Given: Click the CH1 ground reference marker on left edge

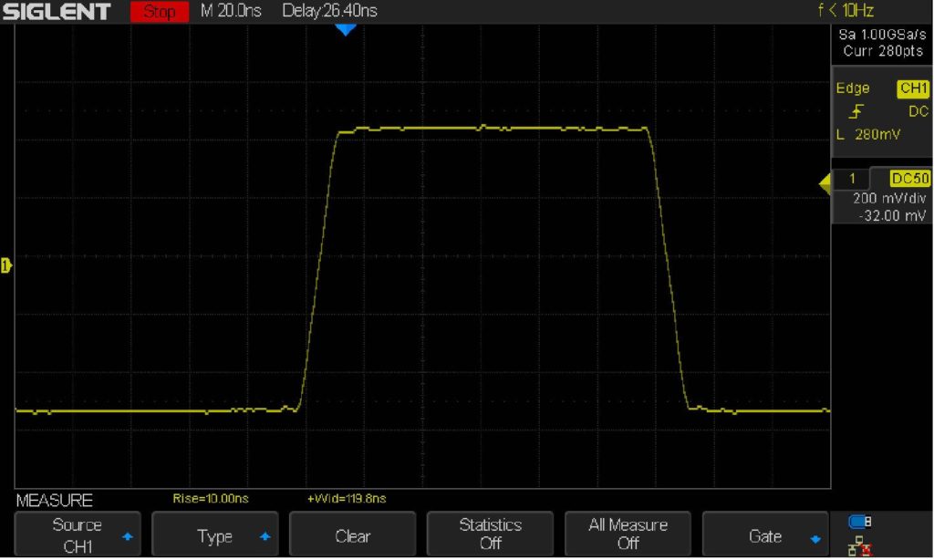Looking at the screenshot, I should pos(6,264).
